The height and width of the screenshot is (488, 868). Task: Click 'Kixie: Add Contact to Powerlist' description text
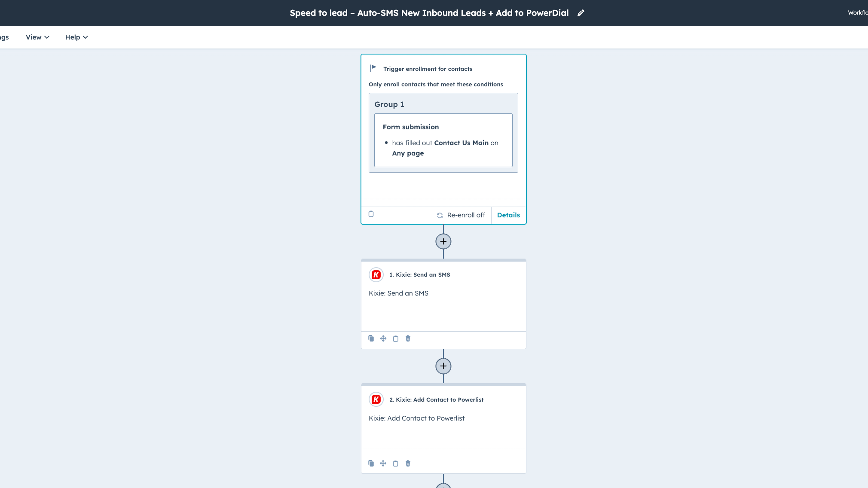click(416, 418)
